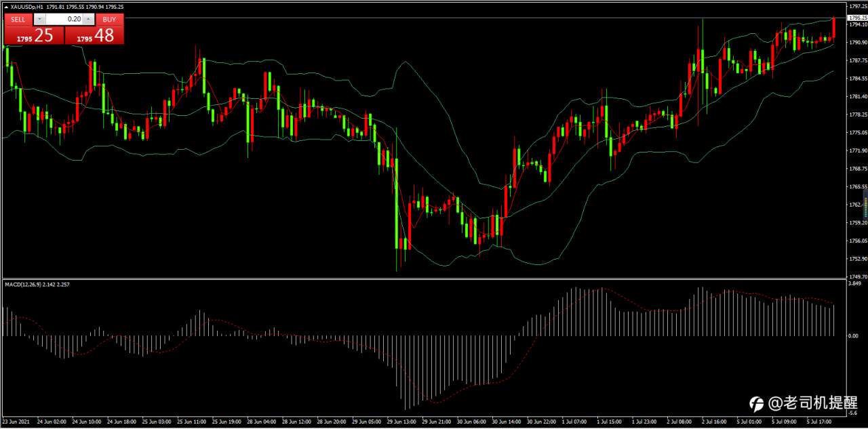Click the 30 Jun 14:00 time label

click(507, 422)
